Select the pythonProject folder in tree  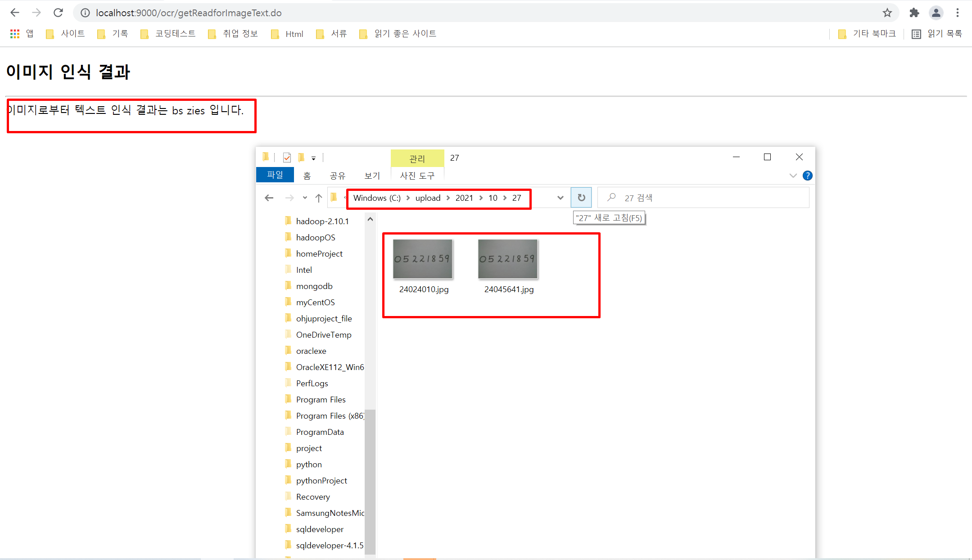click(x=321, y=480)
